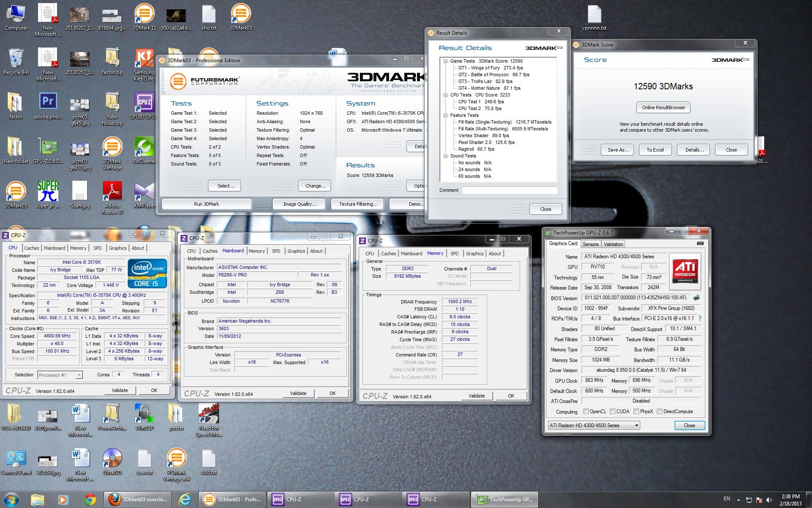The width and height of the screenshot is (812, 508).
Task: Collapse the Game Tests tree node
Action: pyautogui.click(x=445, y=61)
